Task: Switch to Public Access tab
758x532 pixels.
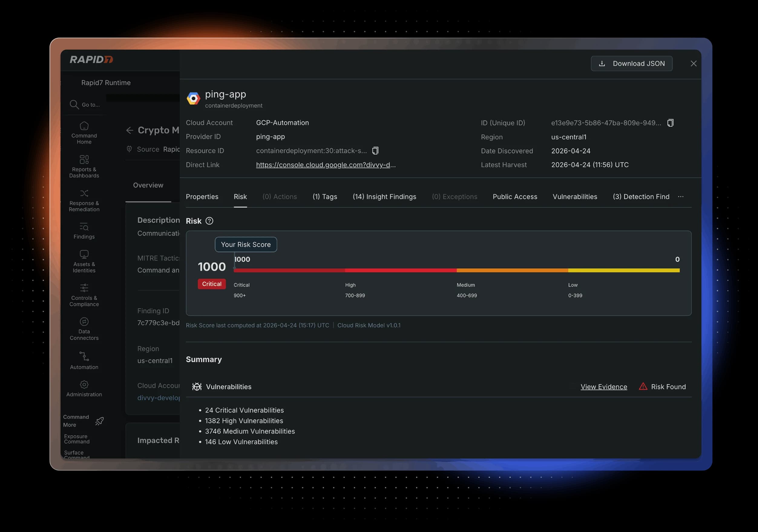Action: (x=515, y=197)
